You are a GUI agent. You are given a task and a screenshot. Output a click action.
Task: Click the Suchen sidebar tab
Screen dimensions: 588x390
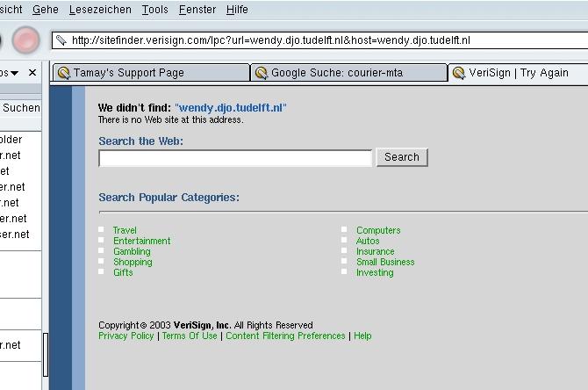[x=21, y=108]
